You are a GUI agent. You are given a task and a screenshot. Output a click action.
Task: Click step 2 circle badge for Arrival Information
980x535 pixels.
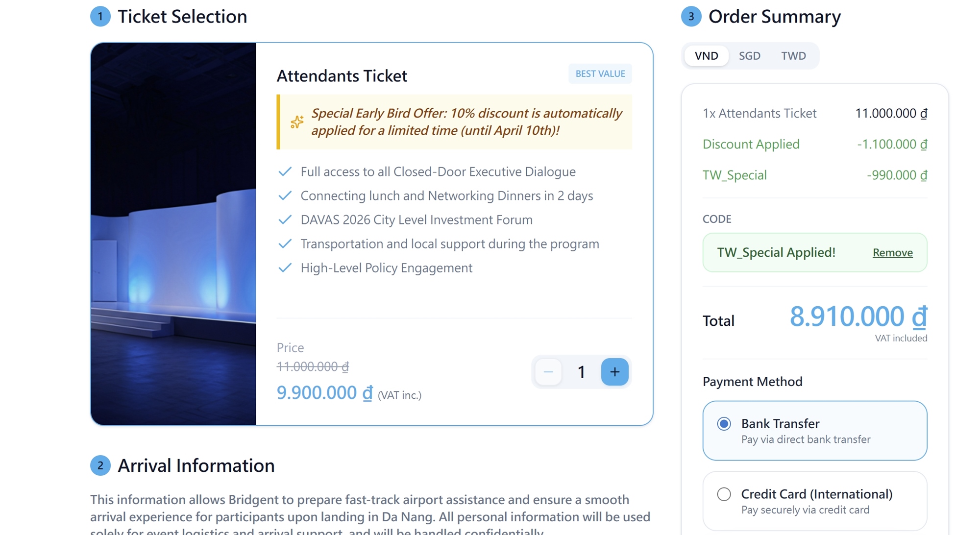[100, 465]
